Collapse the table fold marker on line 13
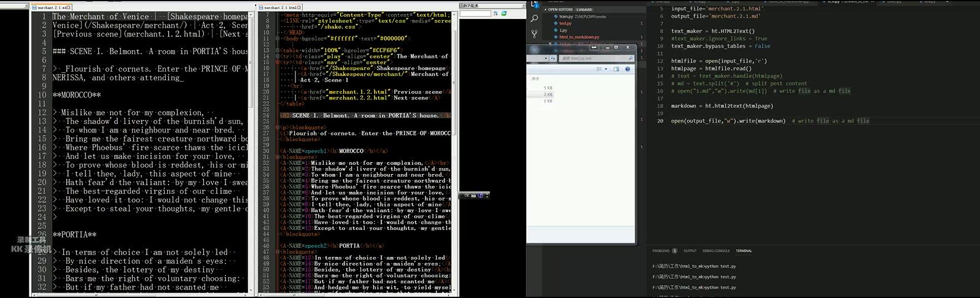 click(x=278, y=50)
